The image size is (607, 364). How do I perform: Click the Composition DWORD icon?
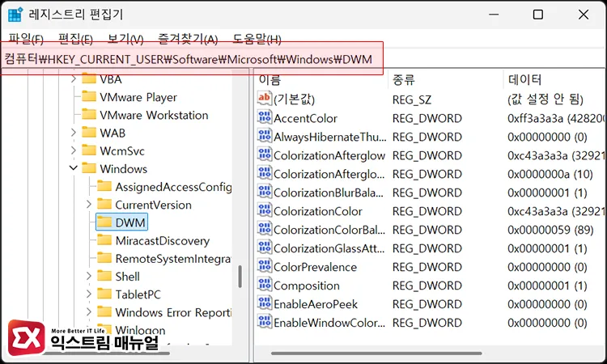coord(265,284)
